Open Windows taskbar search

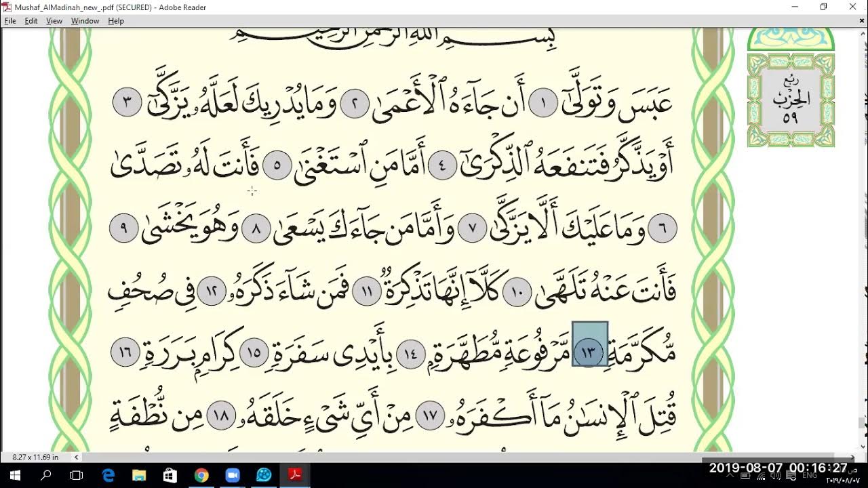click(46, 475)
